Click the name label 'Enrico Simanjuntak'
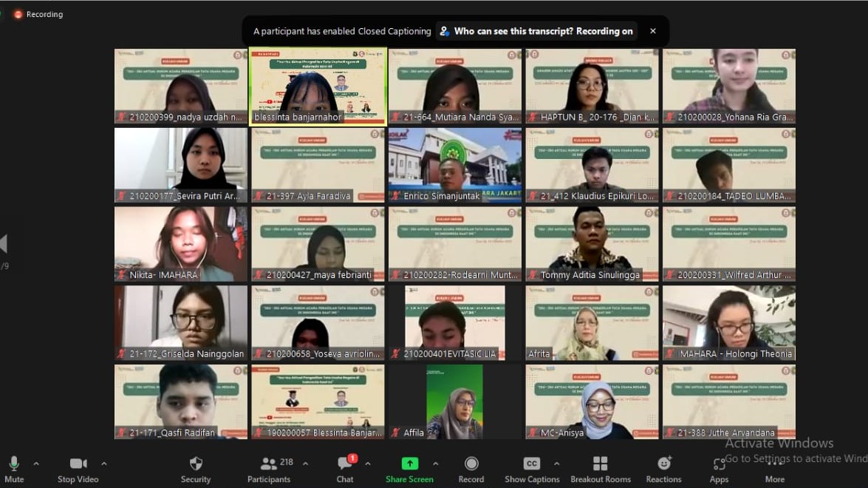The image size is (868, 488). pos(441,196)
